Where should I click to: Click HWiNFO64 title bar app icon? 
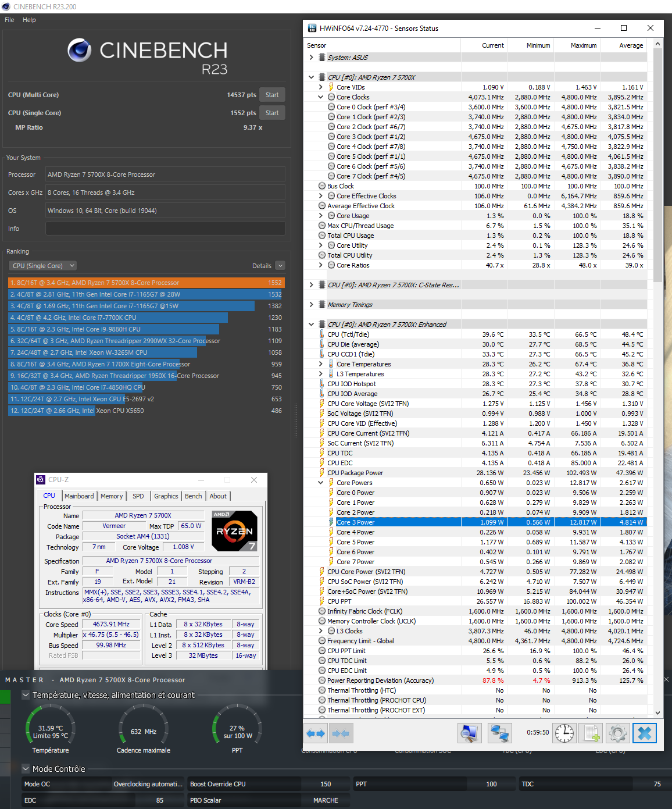point(312,28)
